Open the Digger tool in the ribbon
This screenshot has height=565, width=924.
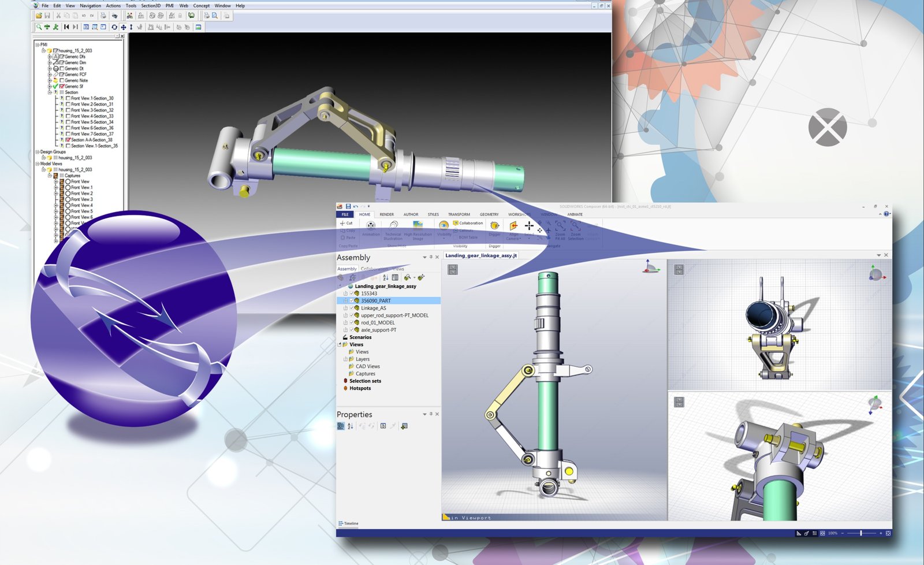[x=494, y=228]
